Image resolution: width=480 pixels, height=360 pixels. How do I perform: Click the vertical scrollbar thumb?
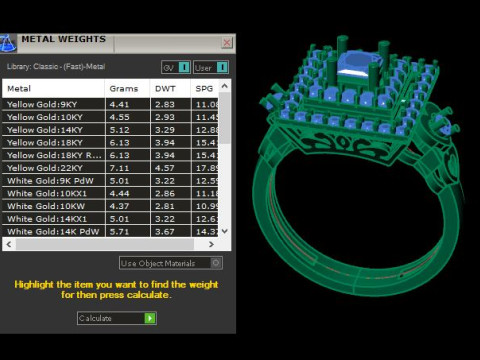(225, 118)
